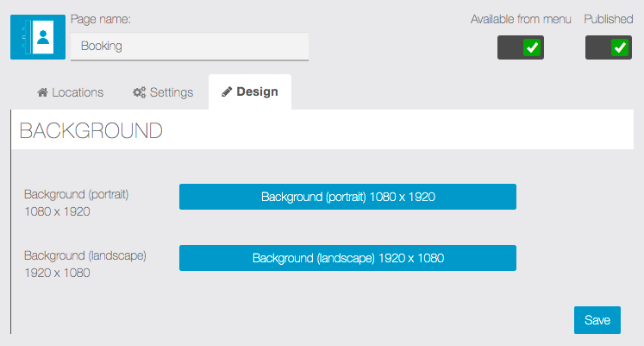Save the page design changes
This screenshot has height=346, width=644.
point(597,320)
